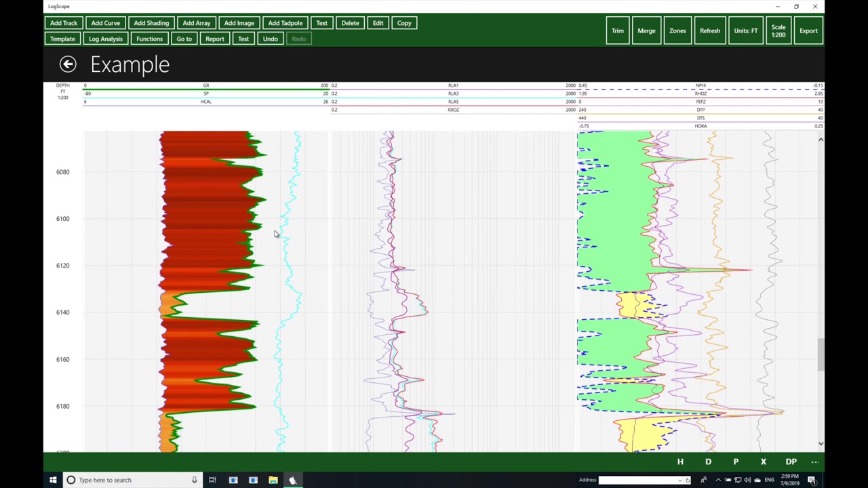
Task: Click the 6140 depth label
Action: 62,312
